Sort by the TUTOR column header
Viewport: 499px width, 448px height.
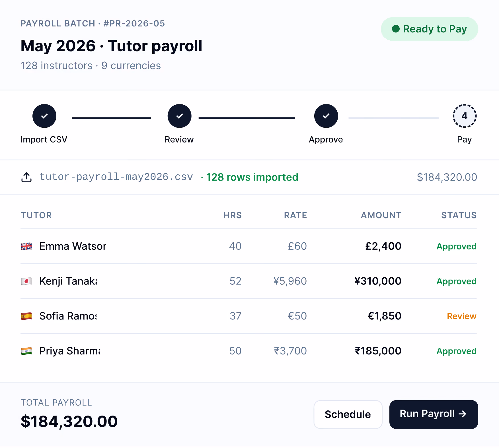(x=36, y=215)
